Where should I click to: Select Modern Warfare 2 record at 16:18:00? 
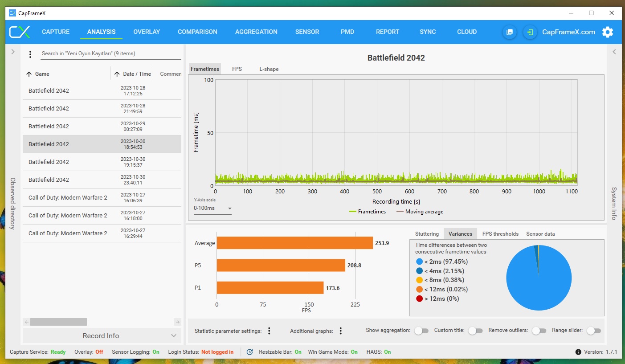click(102, 216)
